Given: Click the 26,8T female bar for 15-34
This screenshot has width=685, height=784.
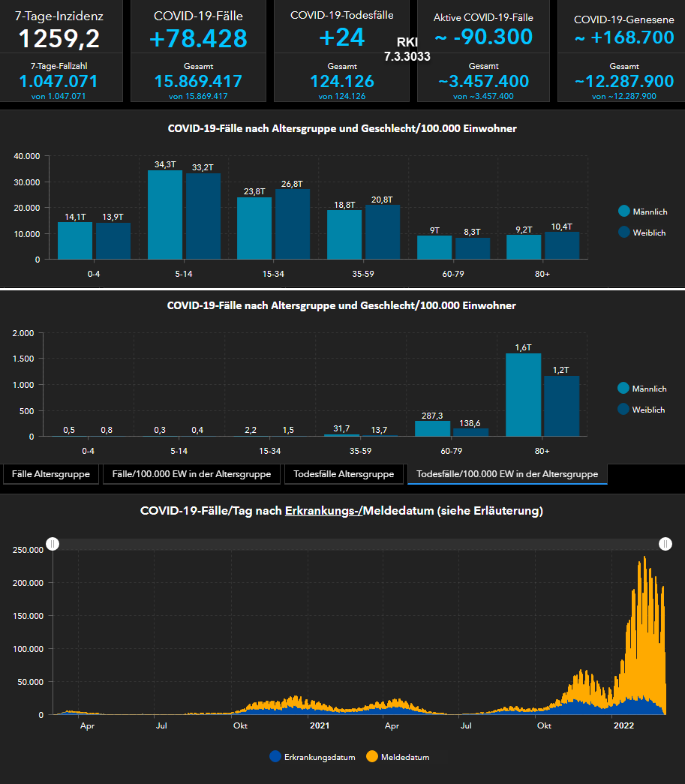Looking at the screenshot, I should click(x=292, y=224).
